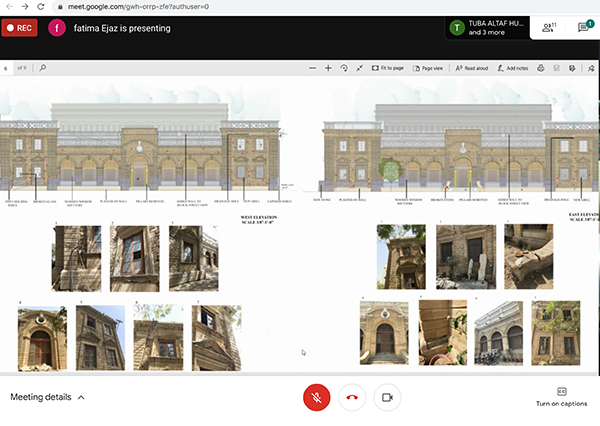Open the participants list
This screenshot has height=426, width=600.
click(x=547, y=28)
